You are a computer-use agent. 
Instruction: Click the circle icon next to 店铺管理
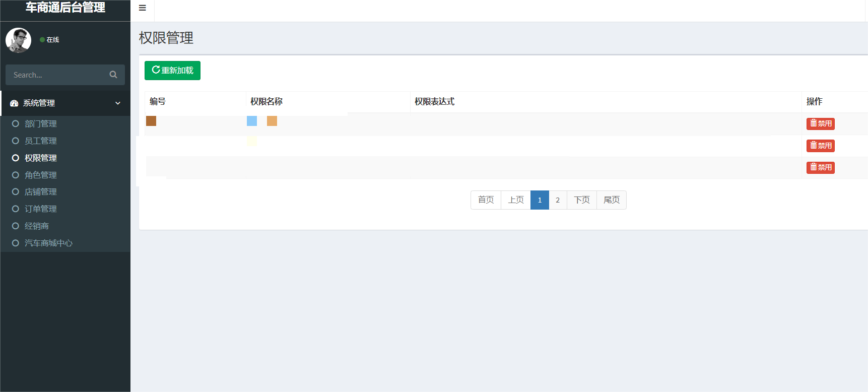[x=16, y=191]
